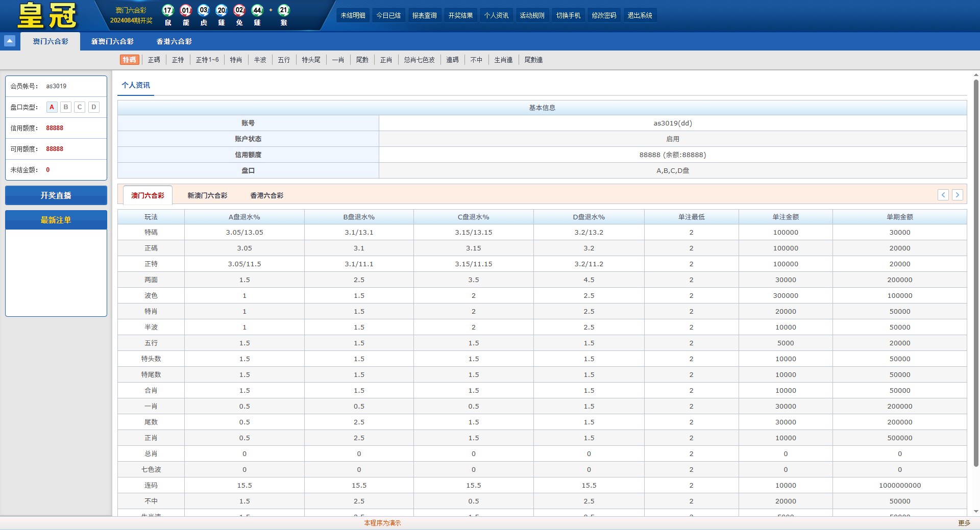This screenshot has height=530, width=980.
Task: Click the 皇冠 crown logo
Action: coord(47,15)
